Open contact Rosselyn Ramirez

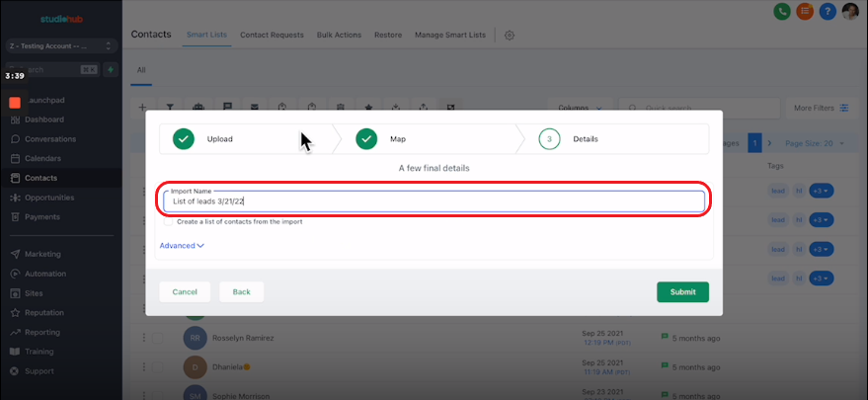(243, 338)
